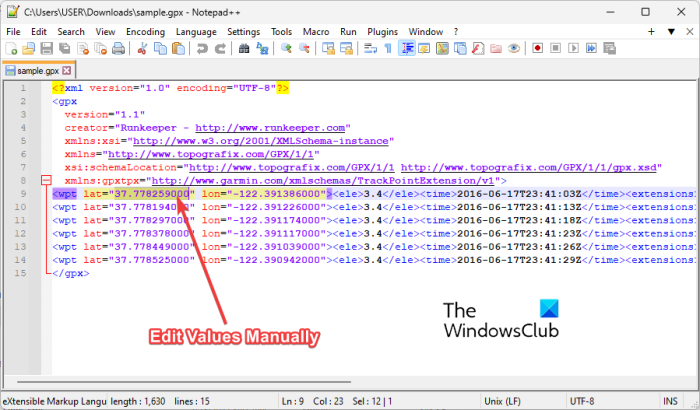Image resolution: width=700 pixels, height=410 pixels.
Task: Open the Document Map icon
Action: [442, 48]
